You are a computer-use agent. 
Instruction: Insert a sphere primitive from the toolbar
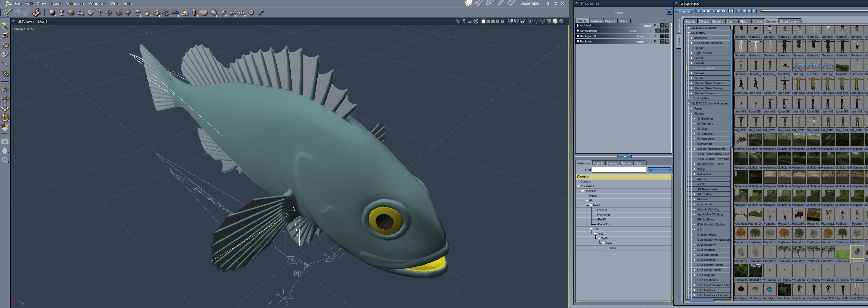tap(52, 12)
